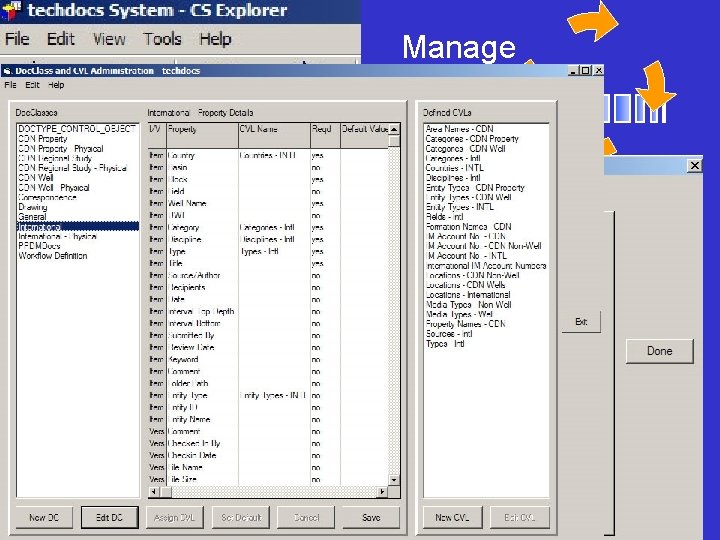Open File menu in CS Explorer window
Viewport: 720px width, 540px height.
tap(17, 39)
